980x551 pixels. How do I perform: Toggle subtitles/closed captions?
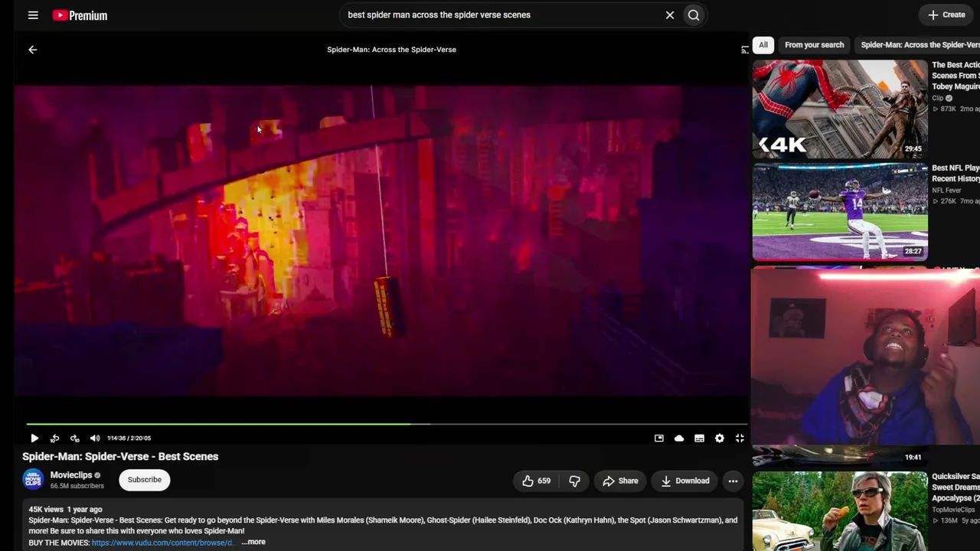coord(699,439)
